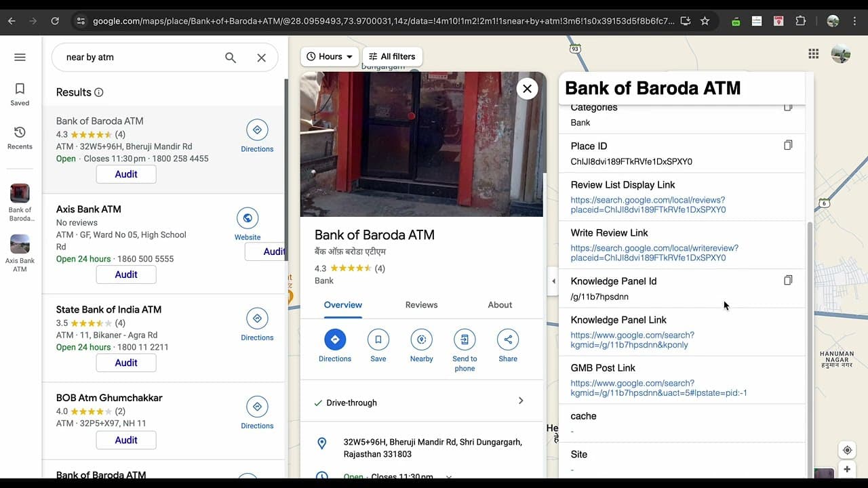Screen dimensions: 868x488
Task: Click Audit under BOB Atm Ghumchakkar
Action: pyautogui.click(x=126, y=440)
